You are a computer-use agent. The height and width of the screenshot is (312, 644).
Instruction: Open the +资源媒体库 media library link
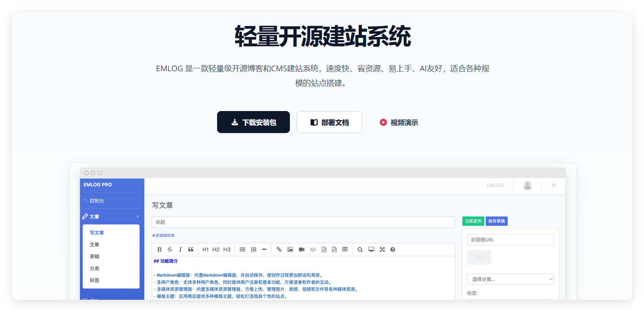(x=163, y=236)
